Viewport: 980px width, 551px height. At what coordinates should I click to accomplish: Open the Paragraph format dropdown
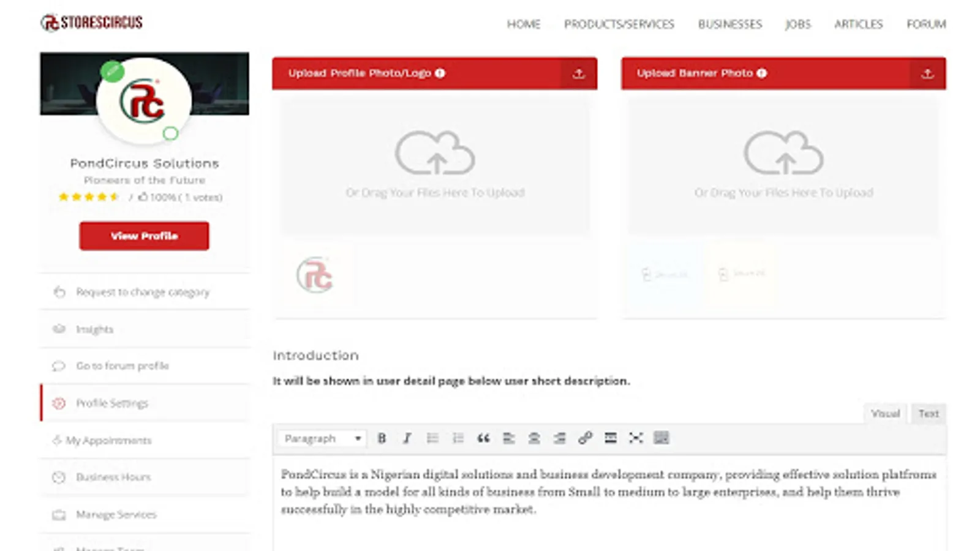(322, 438)
